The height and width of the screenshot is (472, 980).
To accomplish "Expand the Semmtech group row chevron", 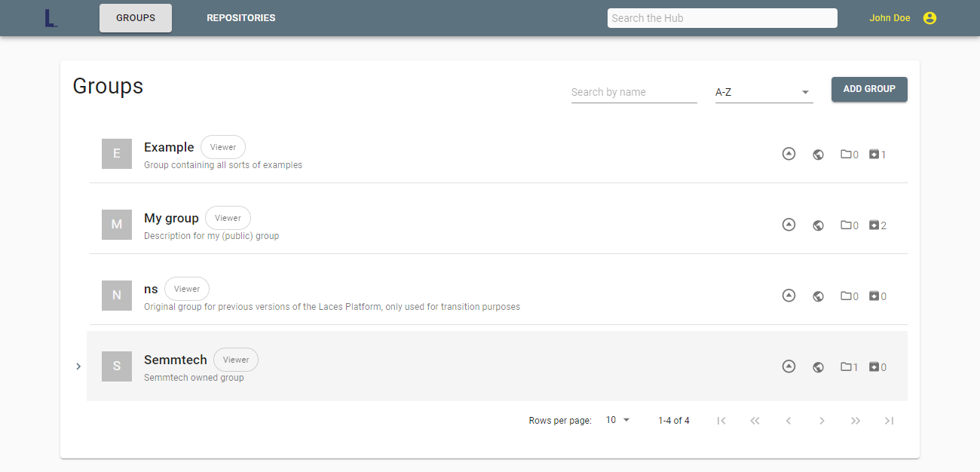I will click(x=78, y=366).
